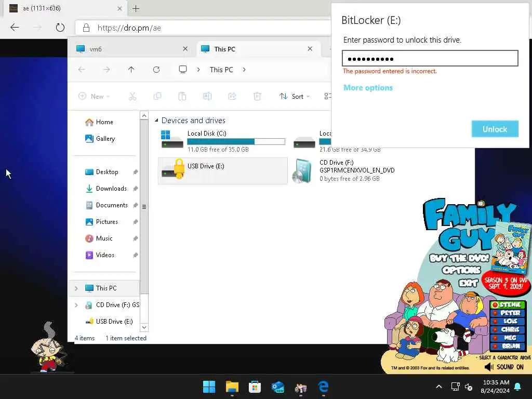
Task: Open Documents quick access folder
Action: click(x=112, y=205)
